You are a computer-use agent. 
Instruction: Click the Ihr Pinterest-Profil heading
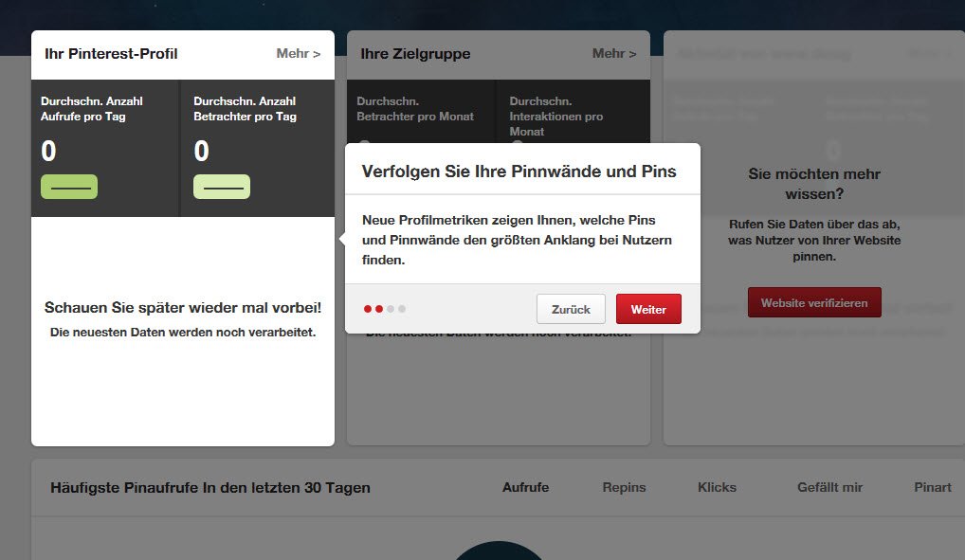[111, 54]
